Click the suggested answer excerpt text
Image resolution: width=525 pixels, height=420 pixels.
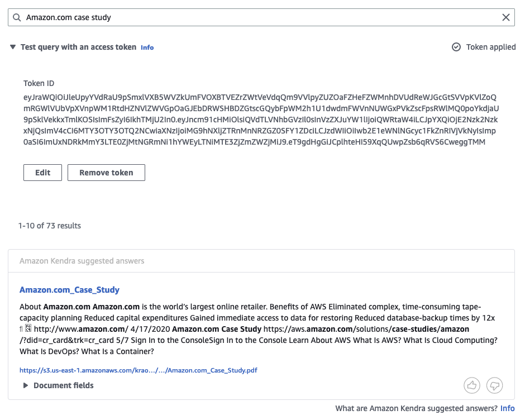[x=259, y=329]
